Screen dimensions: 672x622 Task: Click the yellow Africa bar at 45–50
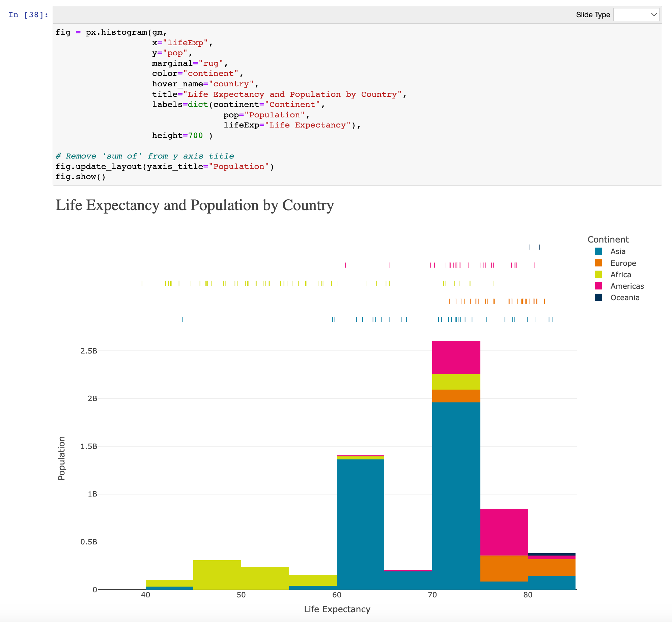(x=217, y=575)
